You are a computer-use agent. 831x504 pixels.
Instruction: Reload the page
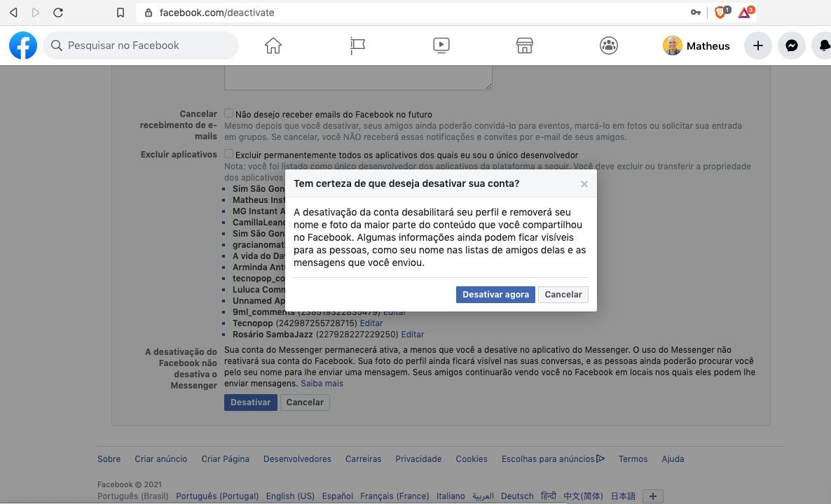(58, 12)
